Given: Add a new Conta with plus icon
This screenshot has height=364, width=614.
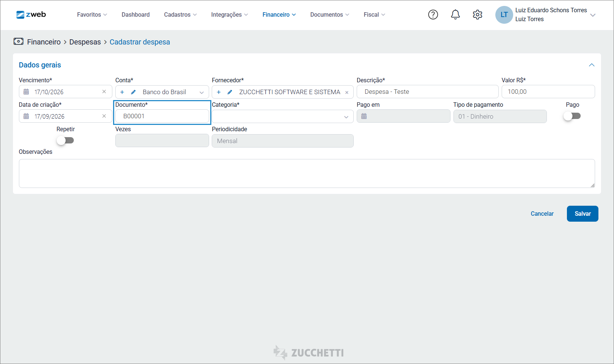Looking at the screenshot, I should (122, 92).
